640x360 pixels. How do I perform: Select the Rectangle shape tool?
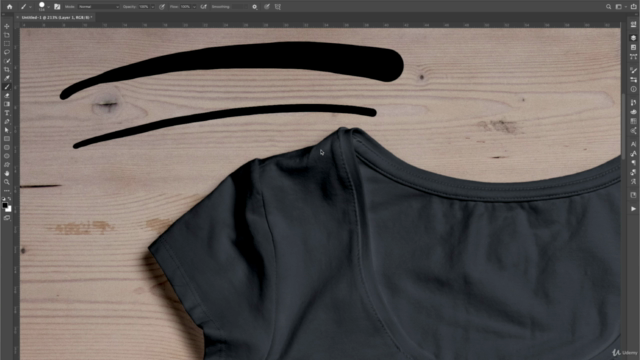7,139
